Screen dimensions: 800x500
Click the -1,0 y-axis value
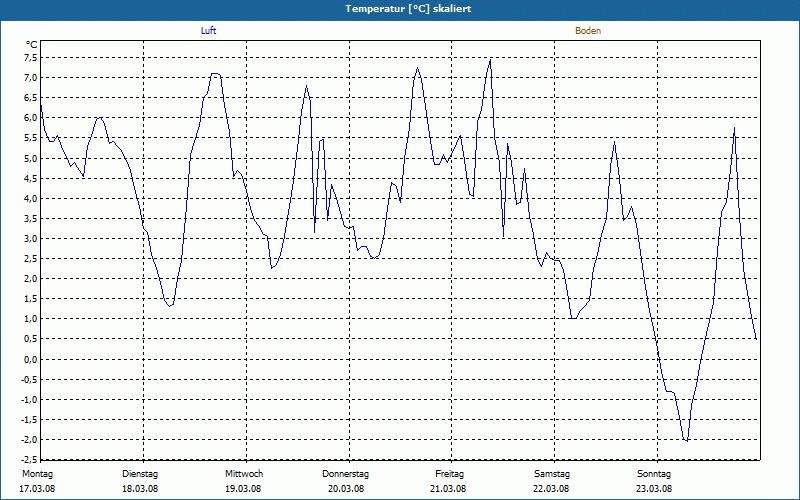(x=29, y=399)
